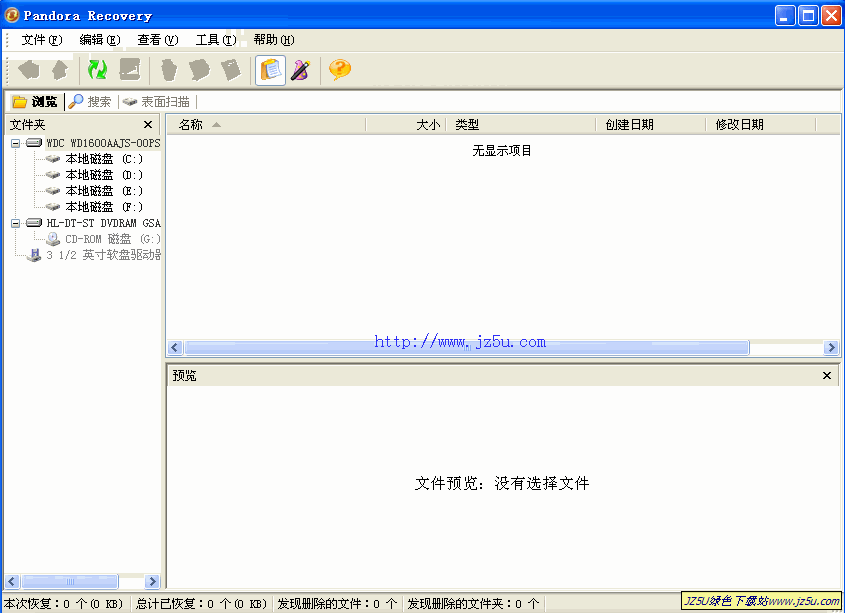Click the greyed recycle-bin recover toolbar icon
Screen dimensions: 845x613
pyautogui.click(x=169, y=70)
